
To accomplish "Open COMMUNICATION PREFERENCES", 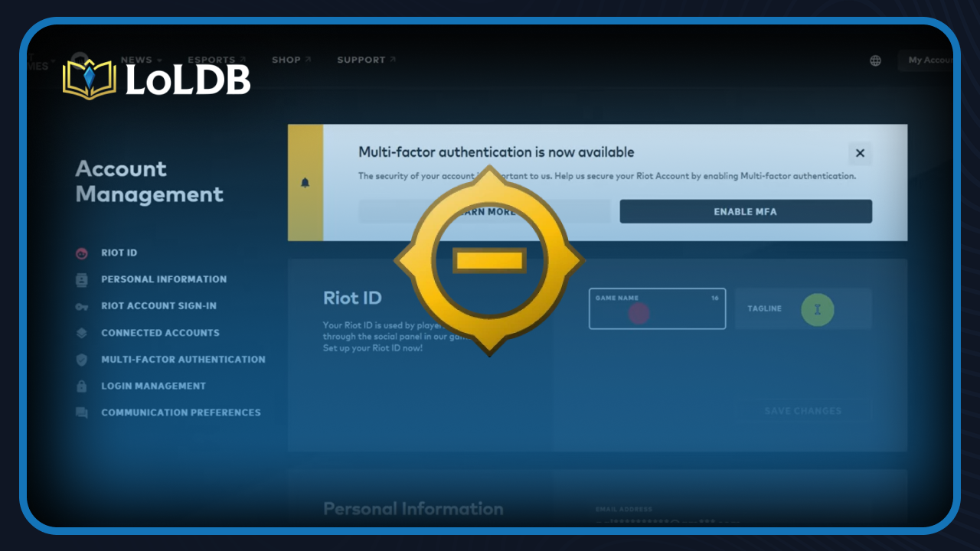I will point(181,412).
